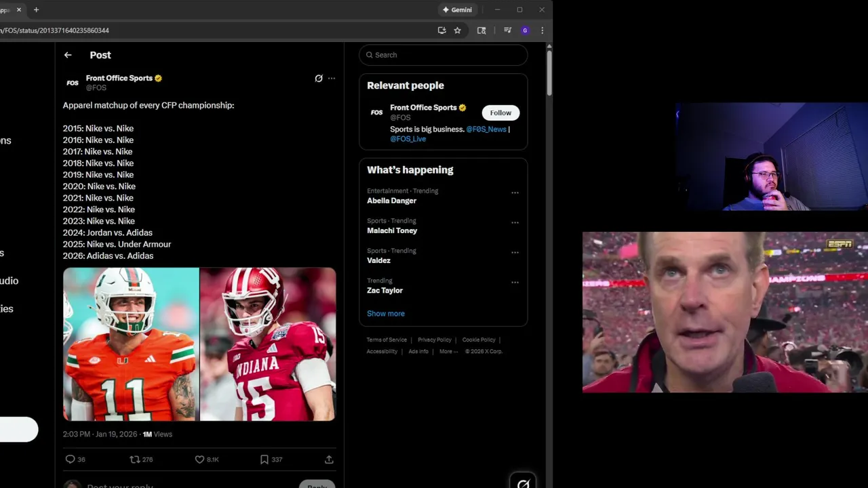Open more options for Malachi Toney trend

[515, 222]
